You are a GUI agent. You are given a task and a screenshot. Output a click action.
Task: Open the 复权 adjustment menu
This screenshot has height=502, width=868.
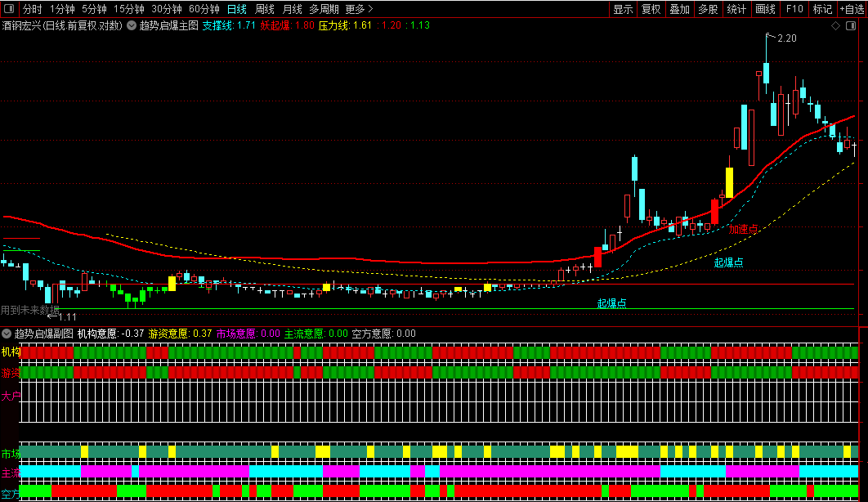(x=651, y=10)
